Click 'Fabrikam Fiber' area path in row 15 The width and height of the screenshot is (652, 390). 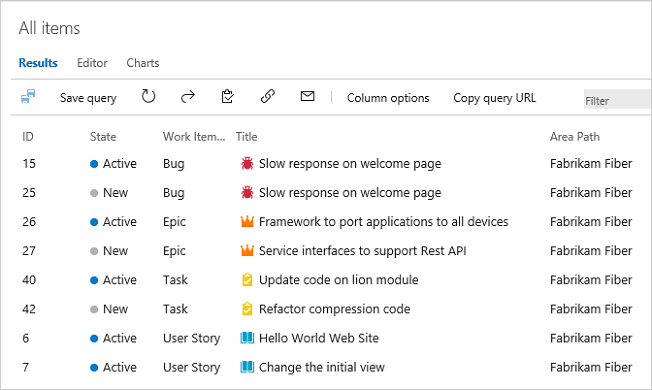coord(591,163)
